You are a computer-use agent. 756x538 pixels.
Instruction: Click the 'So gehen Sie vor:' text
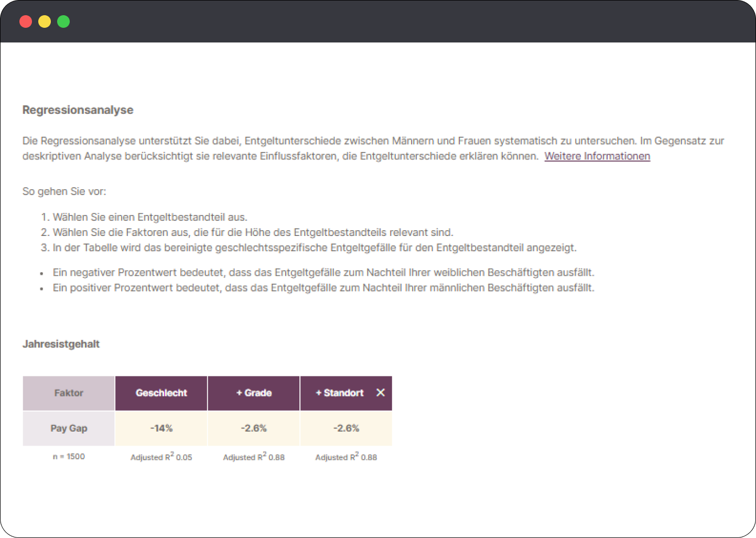pyautogui.click(x=64, y=191)
